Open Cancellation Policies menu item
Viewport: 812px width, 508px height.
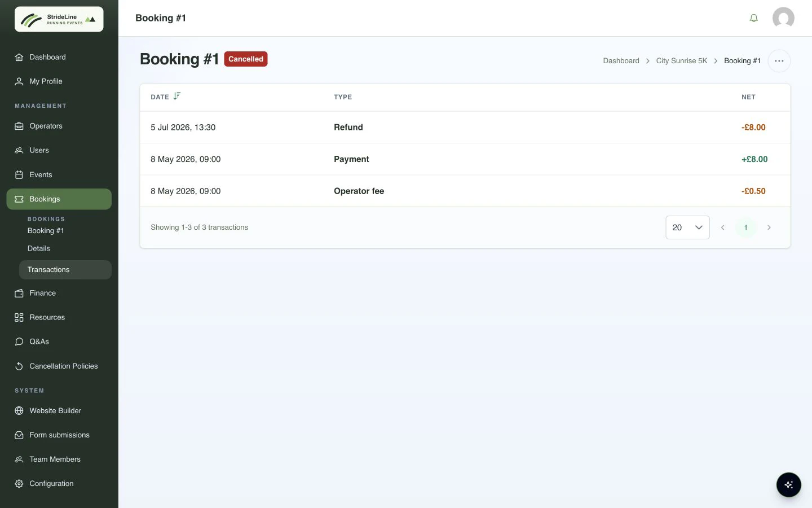59,366
